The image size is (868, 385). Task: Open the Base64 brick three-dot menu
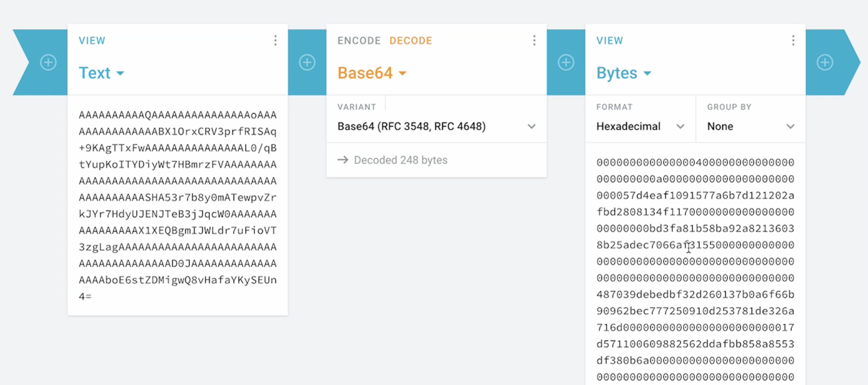(534, 41)
